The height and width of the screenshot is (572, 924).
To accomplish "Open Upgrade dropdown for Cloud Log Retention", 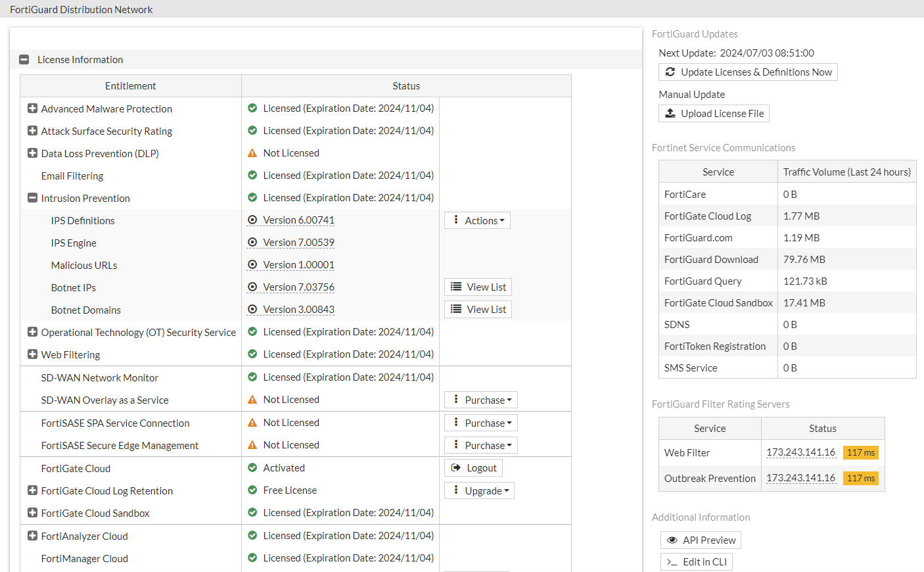I will pos(479,490).
